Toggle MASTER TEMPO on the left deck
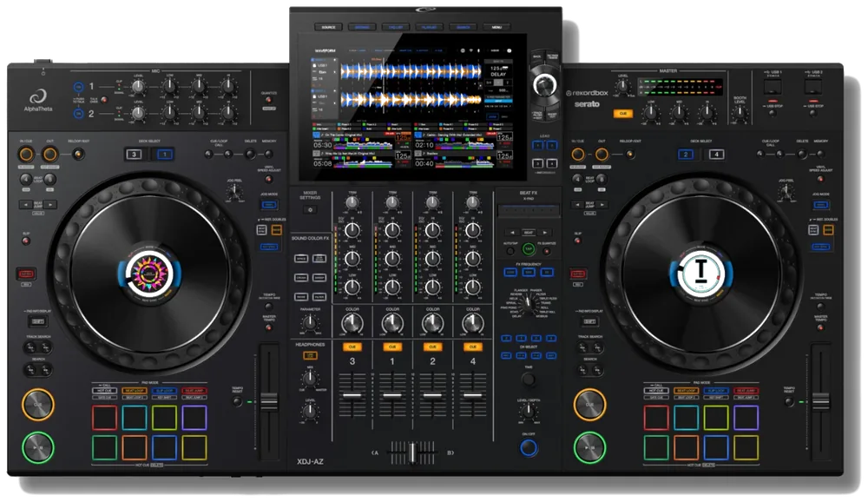 pyautogui.click(x=269, y=327)
